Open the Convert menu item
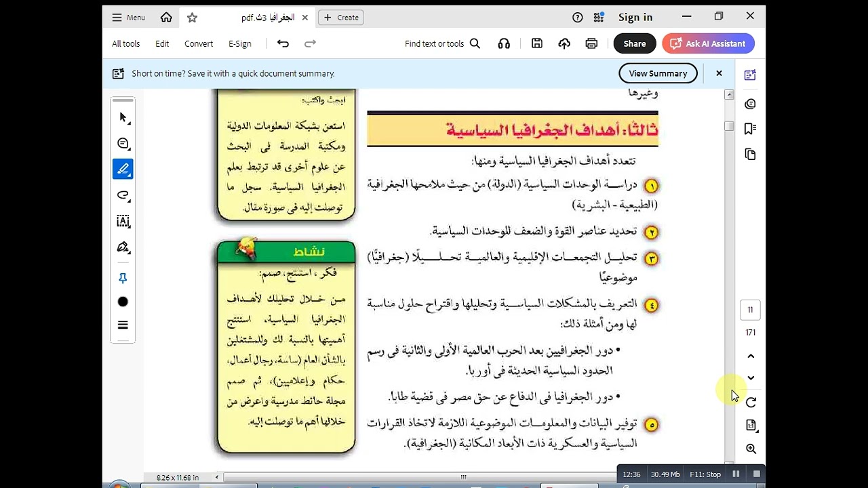Image resolution: width=868 pixels, height=488 pixels. 199,43
